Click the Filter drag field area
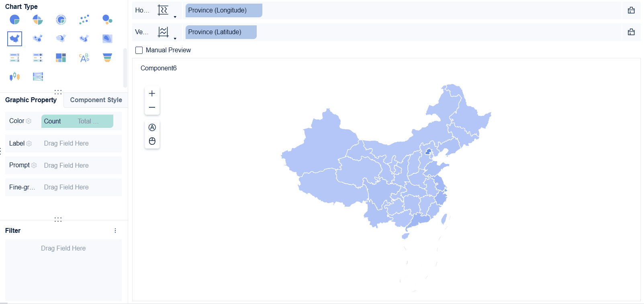Viewport: 644px width, 304px height. click(x=63, y=269)
